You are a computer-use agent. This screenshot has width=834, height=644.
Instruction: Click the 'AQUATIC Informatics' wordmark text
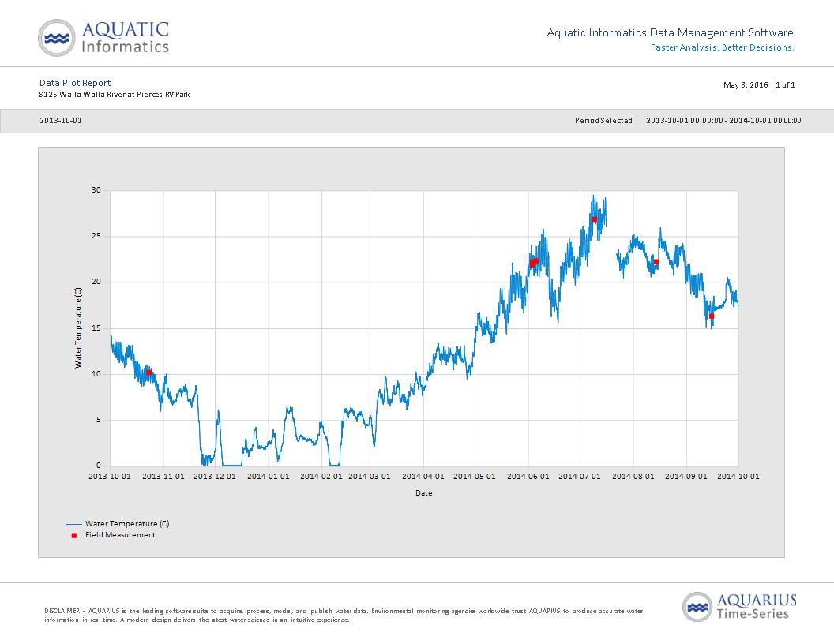(x=126, y=37)
